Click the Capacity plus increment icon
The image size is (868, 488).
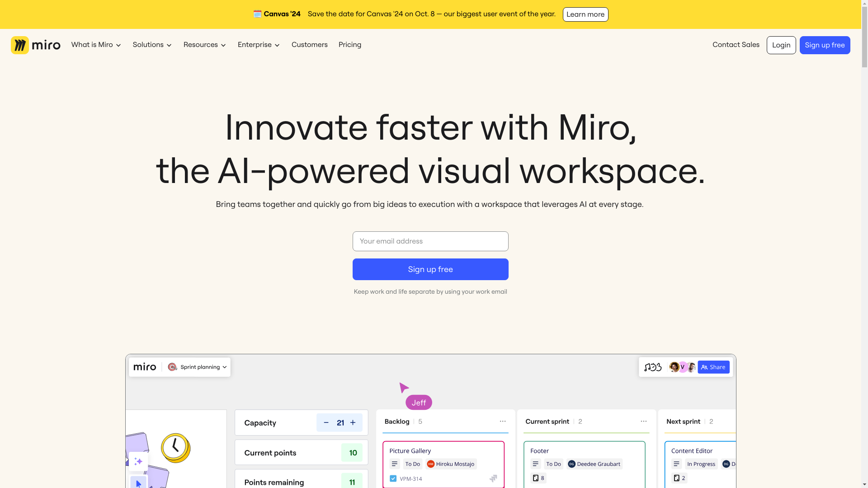(352, 422)
